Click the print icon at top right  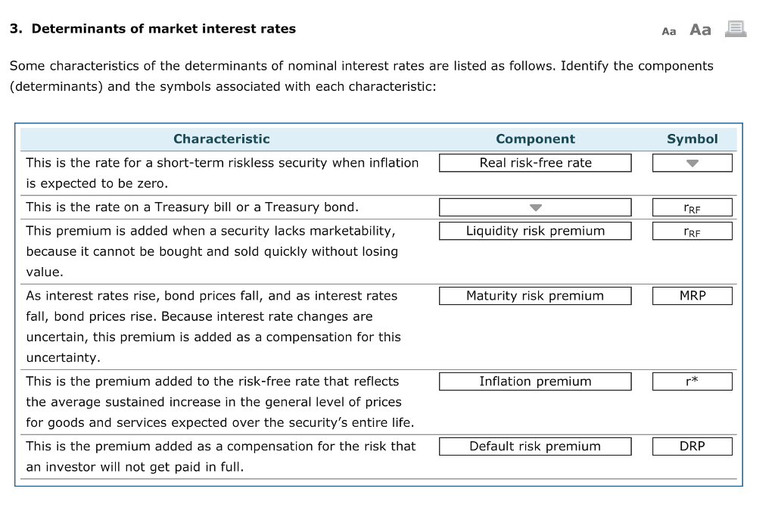click(x=735, y=29)
